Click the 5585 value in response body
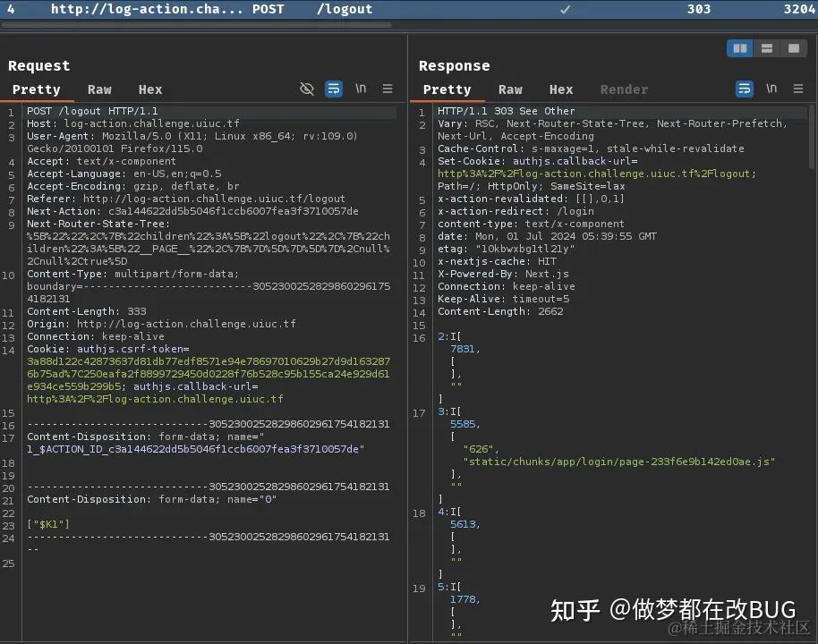 464,424
